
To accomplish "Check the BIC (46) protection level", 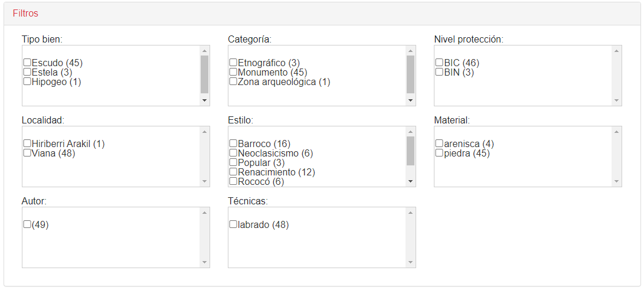I will pos(439,63).
